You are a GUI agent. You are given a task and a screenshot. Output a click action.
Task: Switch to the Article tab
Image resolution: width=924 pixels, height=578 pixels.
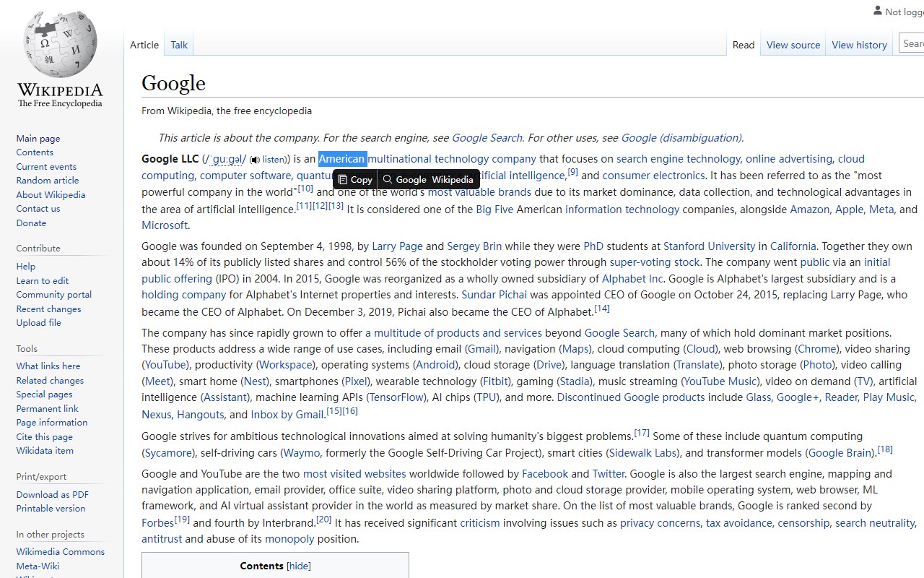pyautogui.click(x=144, y=45)
